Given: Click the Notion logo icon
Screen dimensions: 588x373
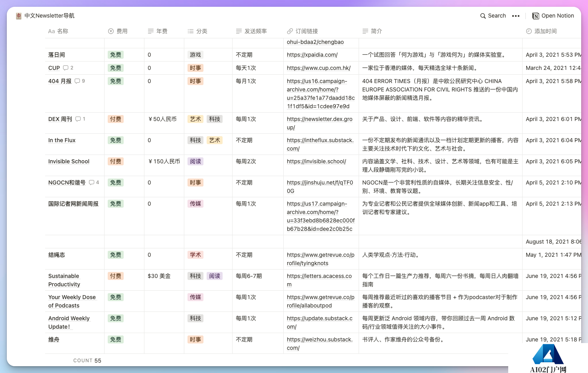Looking at the screenshot, I should tap(536, 16).
